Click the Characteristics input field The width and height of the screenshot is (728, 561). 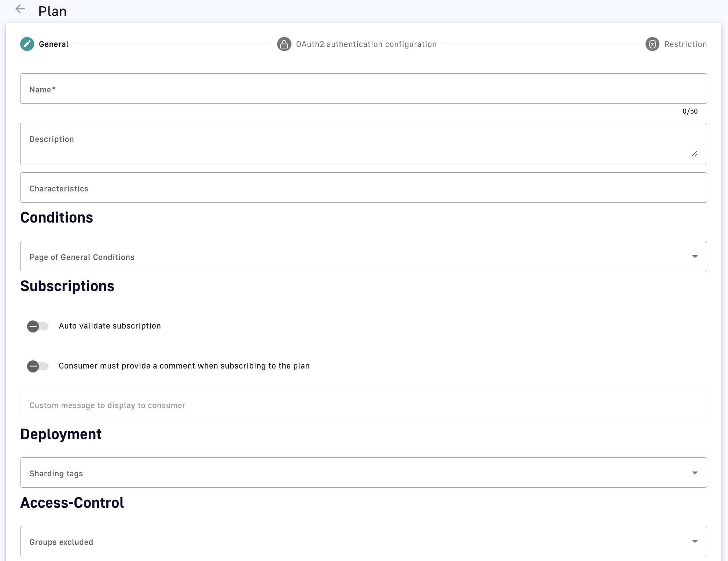pos(363,188)
